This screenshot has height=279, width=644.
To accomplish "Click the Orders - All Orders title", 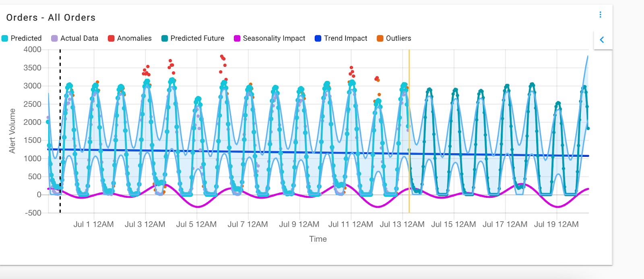I will (51, 17).
